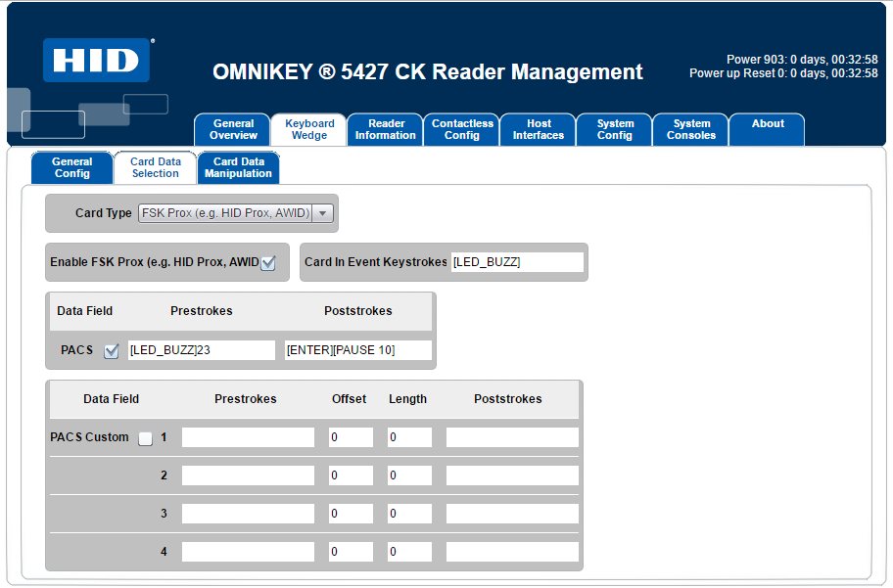893x588 pixels.
Task: Click PACS Custom row 1 Offset field
Action: (x=351, y=437)
